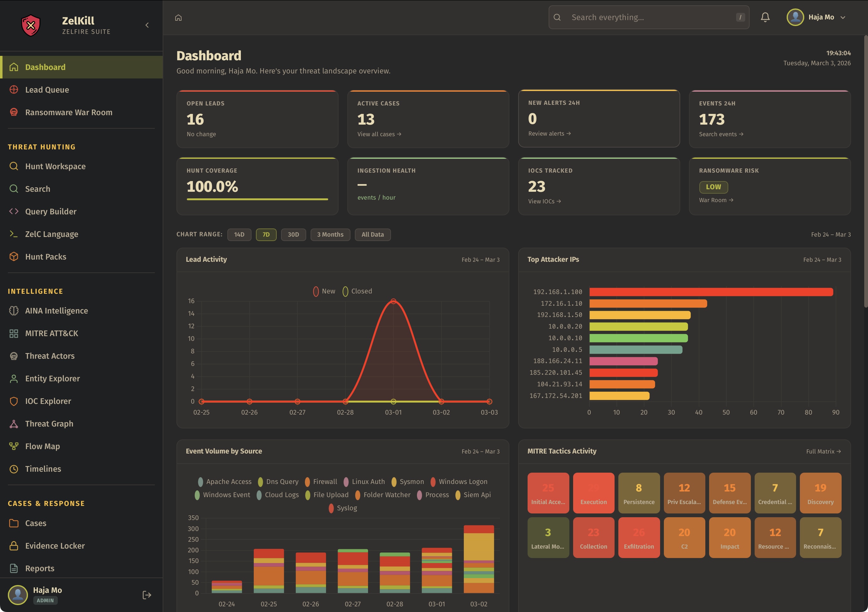Toggle the Closed series legend item
This screenshot has height=612, width=868.
pos(357,291)
